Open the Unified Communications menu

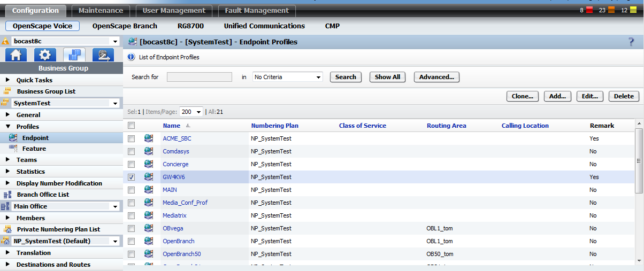pyautogui.click(x=264, y=26)
